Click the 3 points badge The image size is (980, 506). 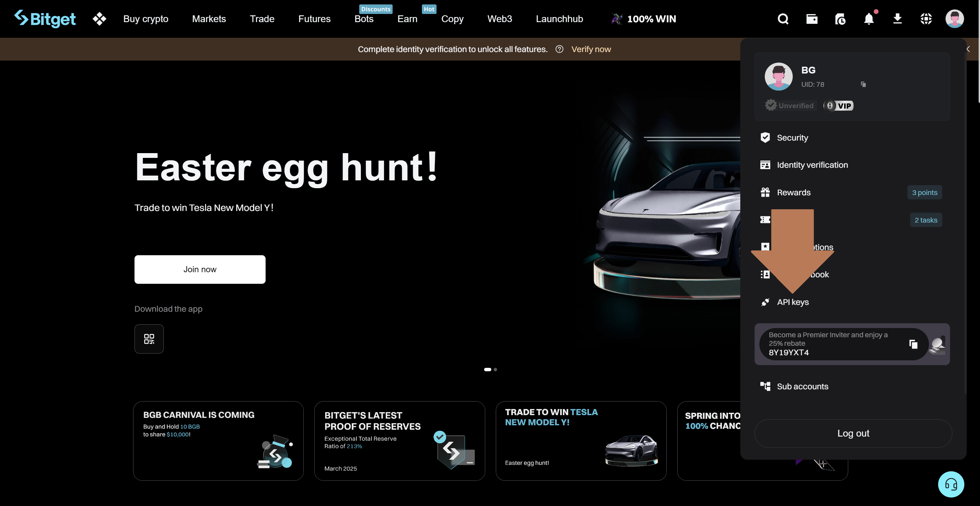coord(924,192)
